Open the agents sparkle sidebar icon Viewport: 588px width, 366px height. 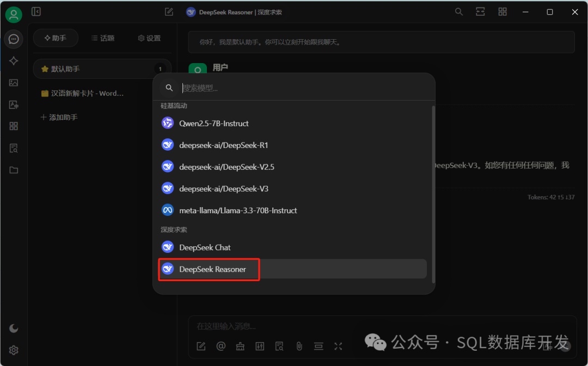[x=14, y=61]
